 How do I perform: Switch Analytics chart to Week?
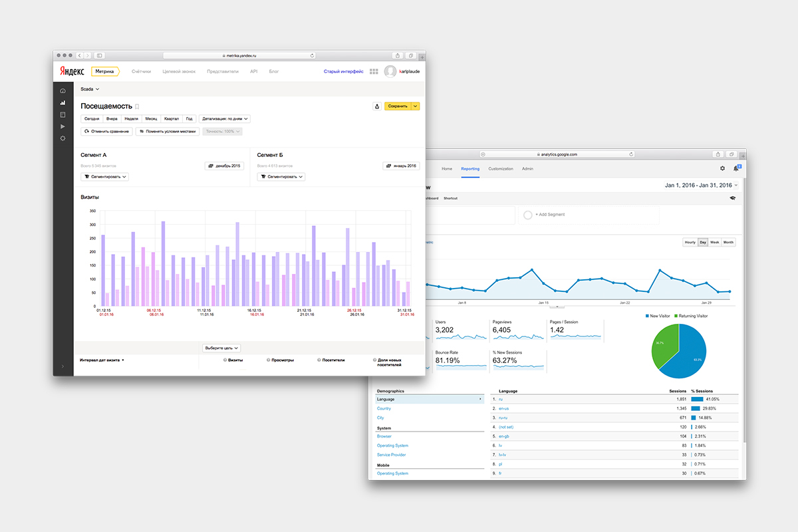pos(715,242)
